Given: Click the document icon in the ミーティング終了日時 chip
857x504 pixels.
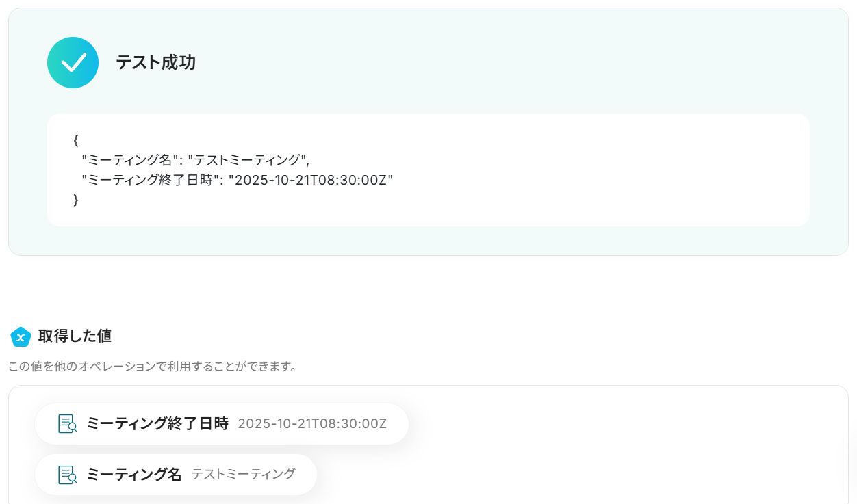Looking at the screenshot, I should 67,424.
